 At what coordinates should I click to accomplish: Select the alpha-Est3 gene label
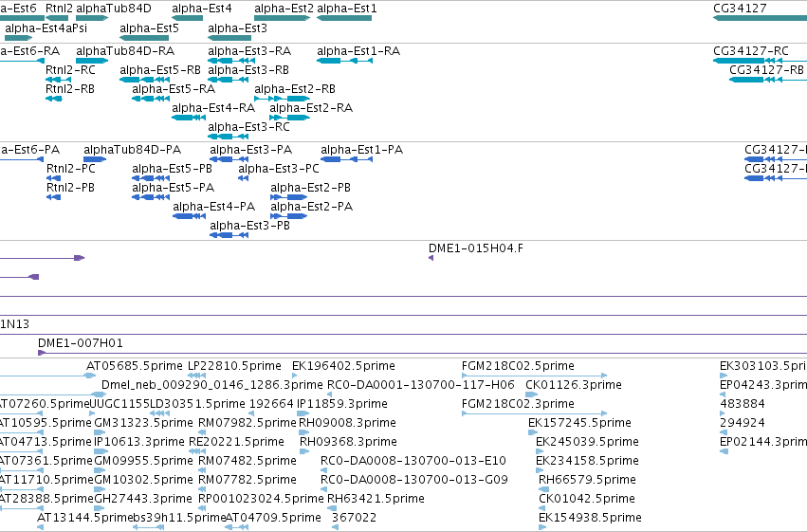[237, 28]
